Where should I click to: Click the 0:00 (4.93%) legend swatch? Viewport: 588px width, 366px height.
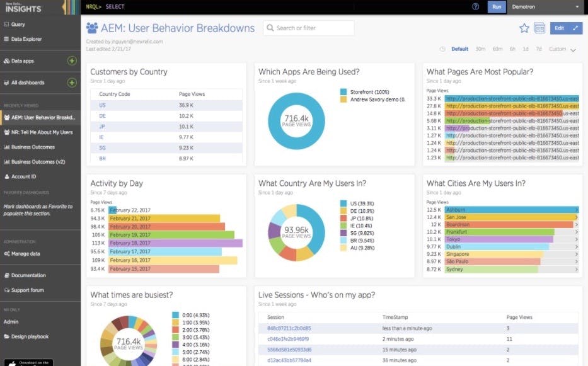point(175,315)
